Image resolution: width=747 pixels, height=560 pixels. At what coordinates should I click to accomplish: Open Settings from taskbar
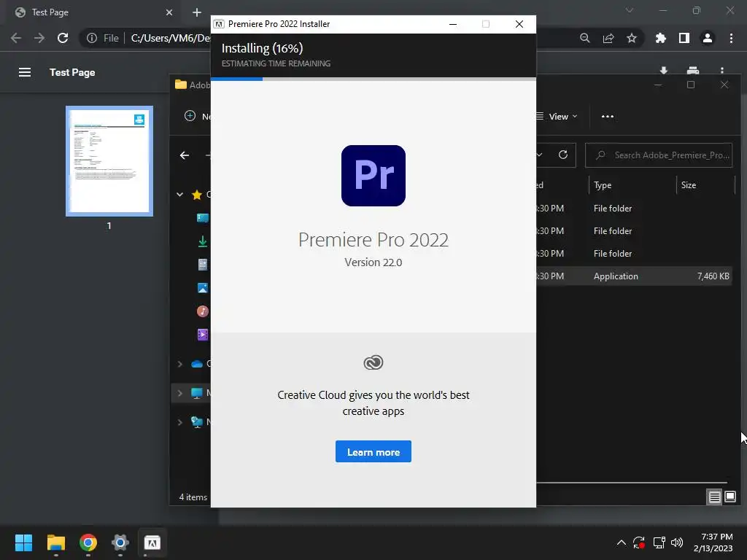pos(120,542)
